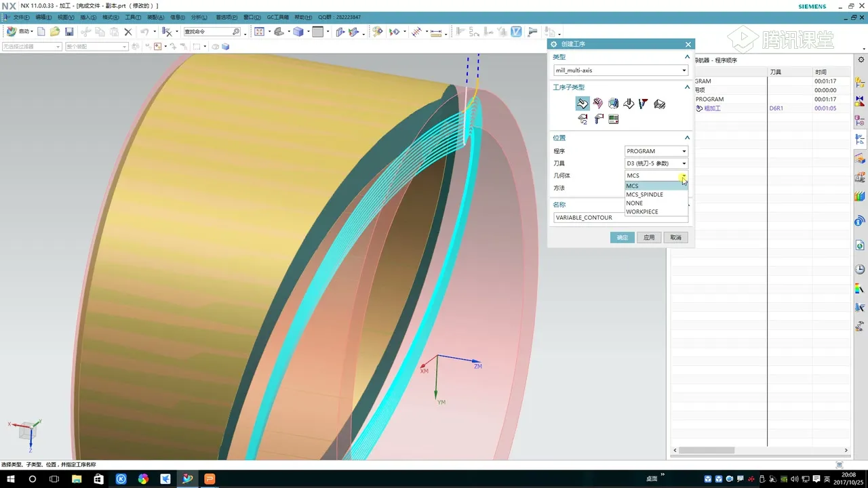Image resolution: width=868 pixels, height=488 pixels.
Task: Select the Variable Contour operation subtype icon
Action: (x=582, y=104)
